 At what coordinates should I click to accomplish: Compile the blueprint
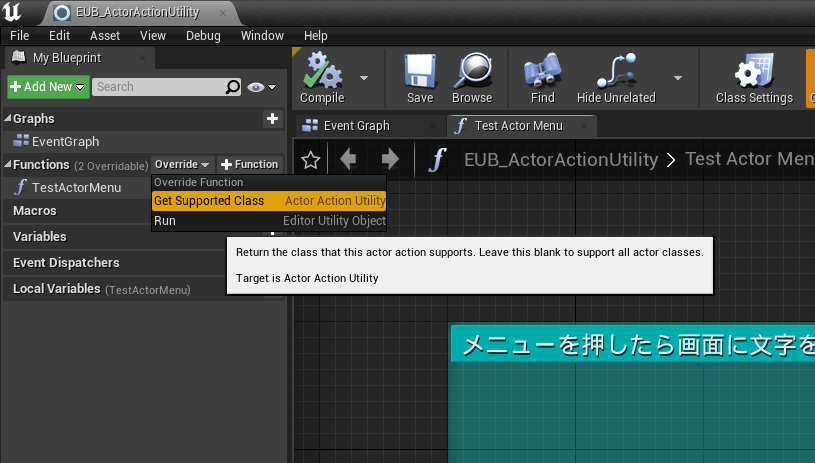(322, 78)
